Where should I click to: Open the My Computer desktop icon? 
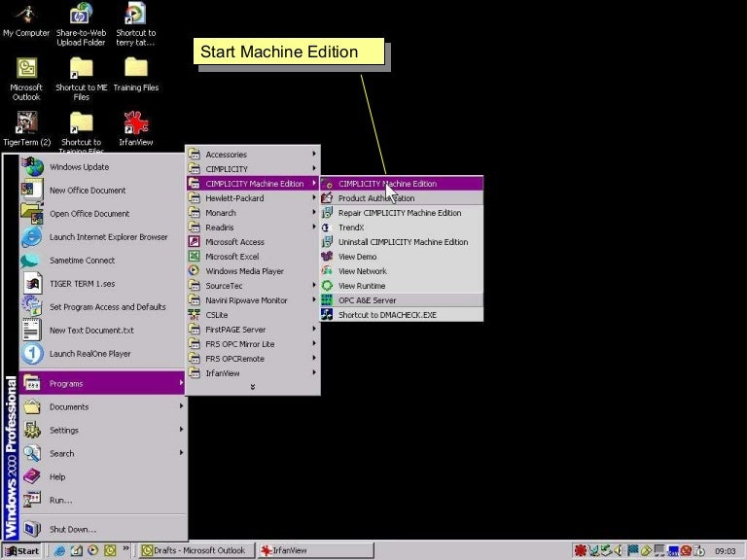[x=26, y=15]
